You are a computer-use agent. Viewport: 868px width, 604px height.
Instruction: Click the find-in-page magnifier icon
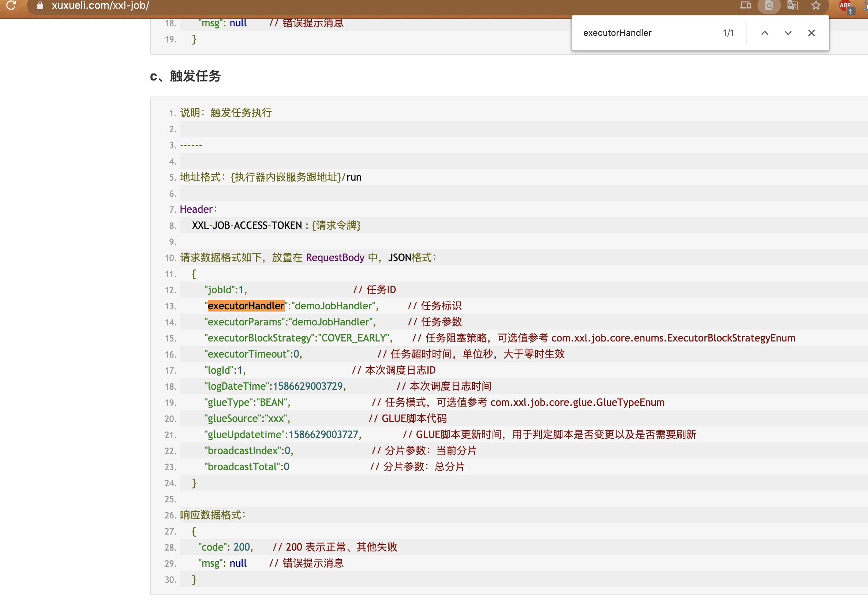click(x=768, y=5)
